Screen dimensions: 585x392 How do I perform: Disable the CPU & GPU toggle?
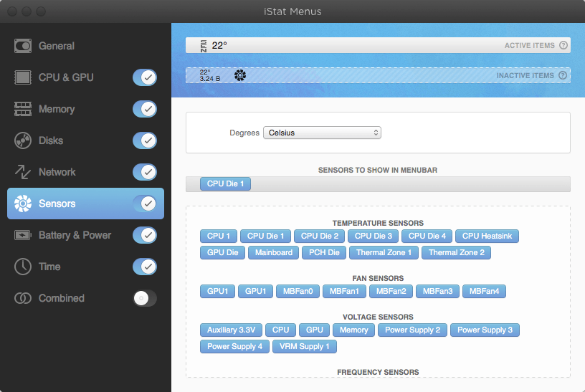click(145, 77)
